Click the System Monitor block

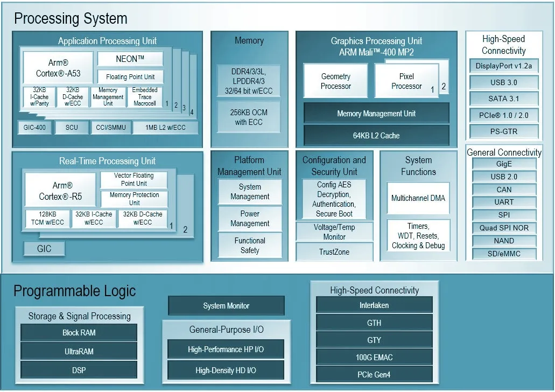(226, 305)
